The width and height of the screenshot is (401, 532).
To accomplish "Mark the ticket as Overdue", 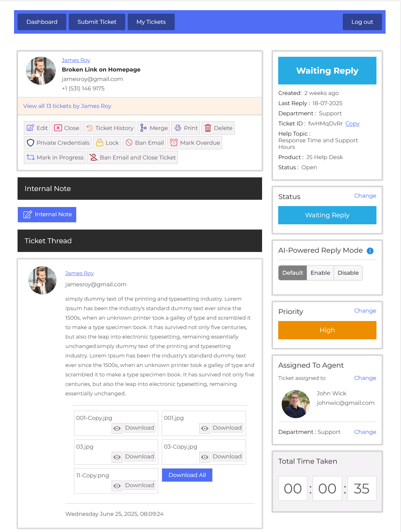I will pyautogui.click(x=195, y=143).
